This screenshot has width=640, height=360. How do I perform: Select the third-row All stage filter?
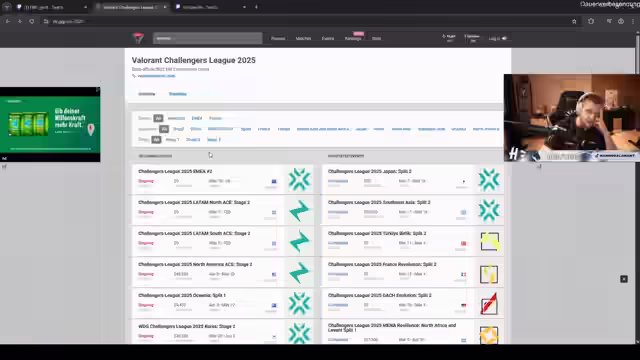tap(156, 140)
